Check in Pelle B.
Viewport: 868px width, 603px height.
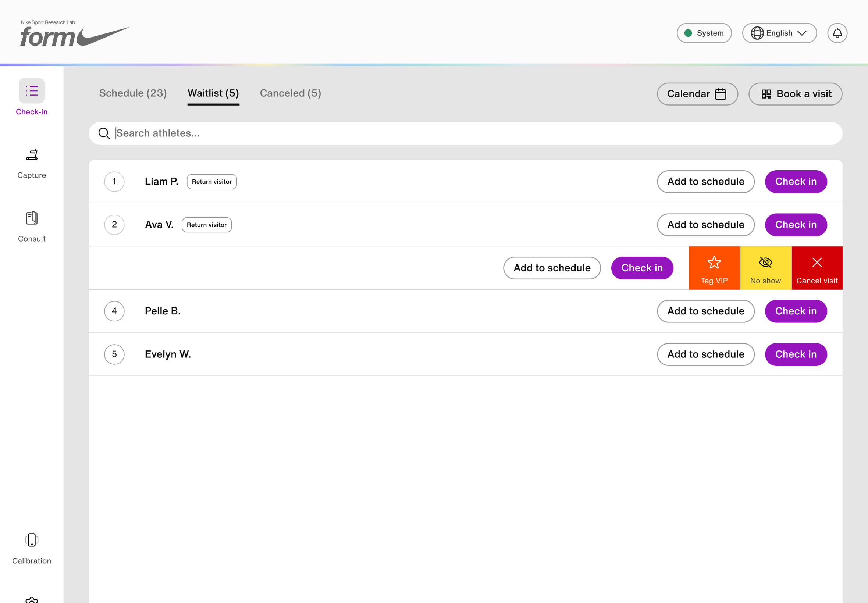coord(796,311)
